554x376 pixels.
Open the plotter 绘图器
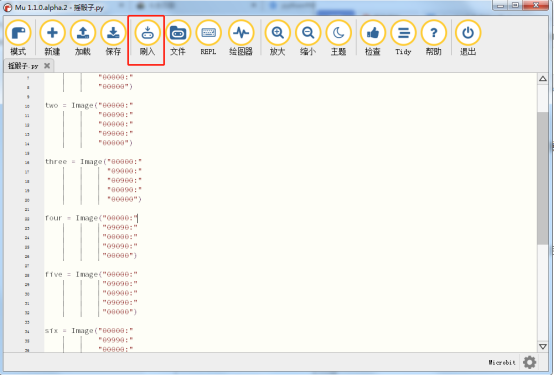point(241,38)
